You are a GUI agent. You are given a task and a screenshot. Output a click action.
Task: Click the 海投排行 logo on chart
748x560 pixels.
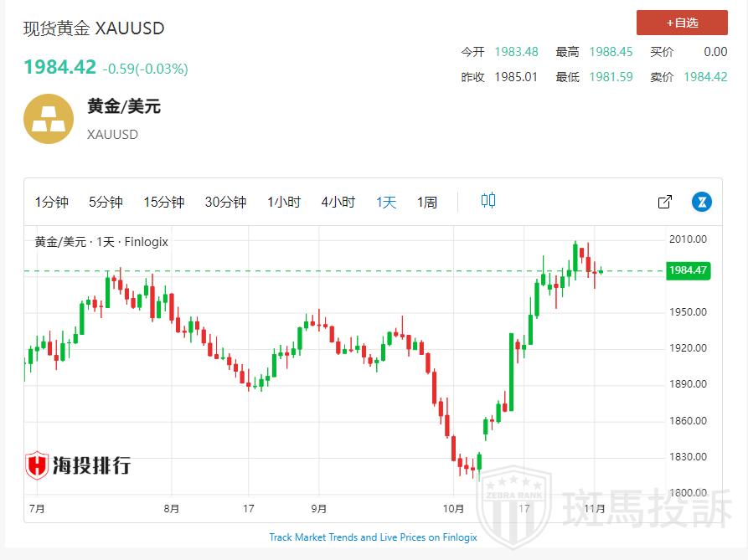78,465
